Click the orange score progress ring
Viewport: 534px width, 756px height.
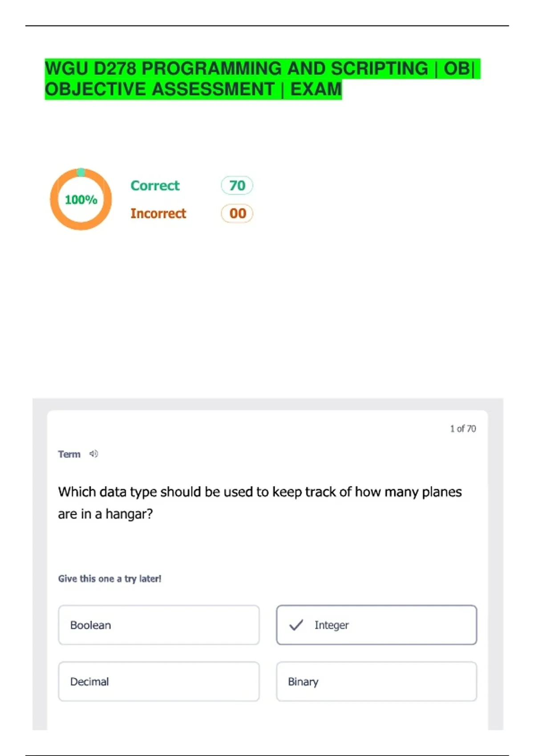point(54,200)
